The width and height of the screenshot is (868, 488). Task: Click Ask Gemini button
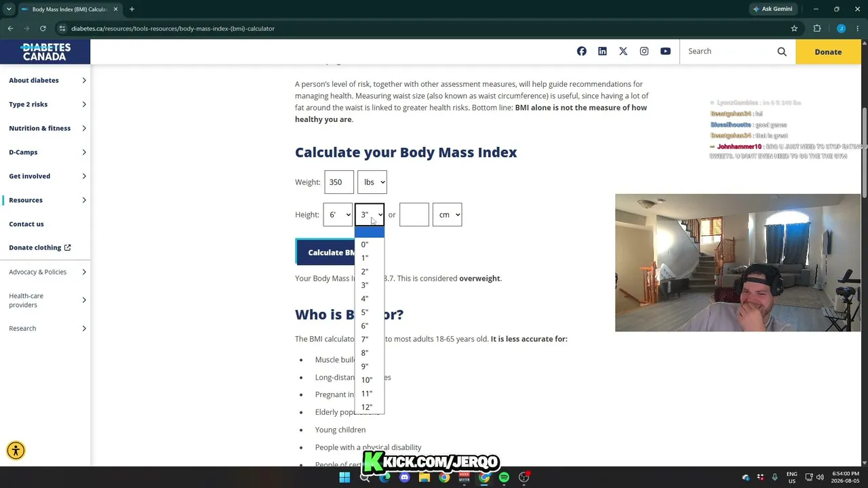point(772,9)
